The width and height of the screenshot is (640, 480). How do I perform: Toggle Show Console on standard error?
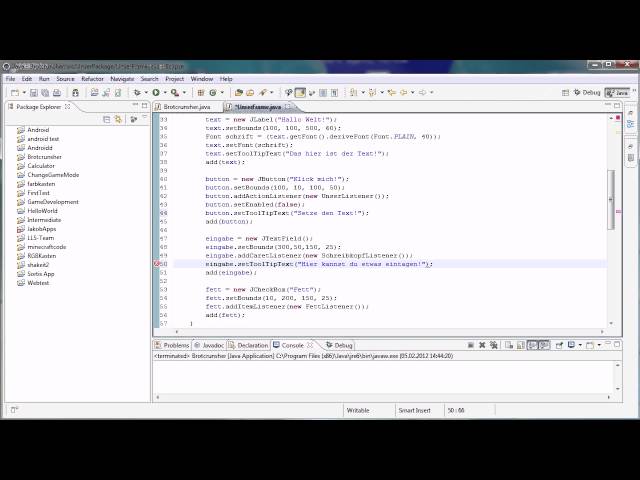(544, 345)
